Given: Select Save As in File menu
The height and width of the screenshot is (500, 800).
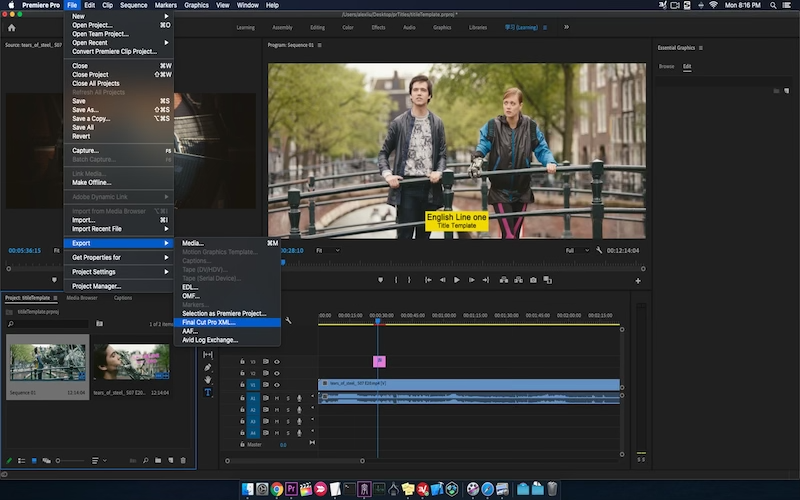Looking at the screenshot, I should click(118, 110).
